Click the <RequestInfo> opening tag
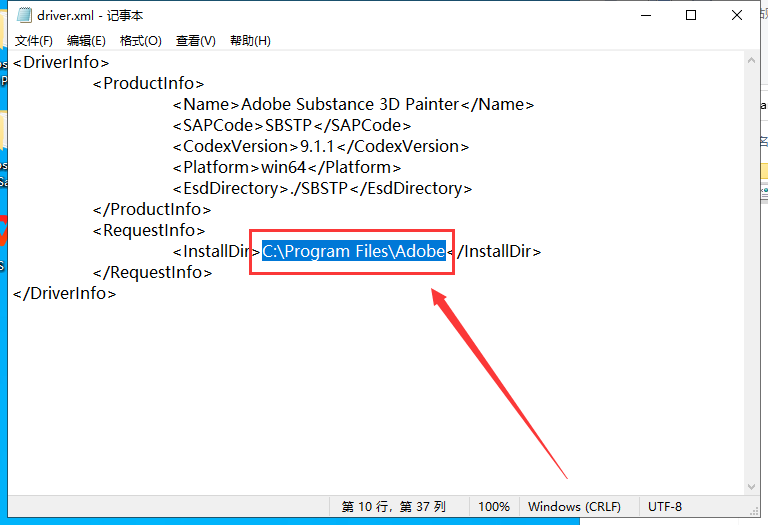 click(x=149, y=231)
